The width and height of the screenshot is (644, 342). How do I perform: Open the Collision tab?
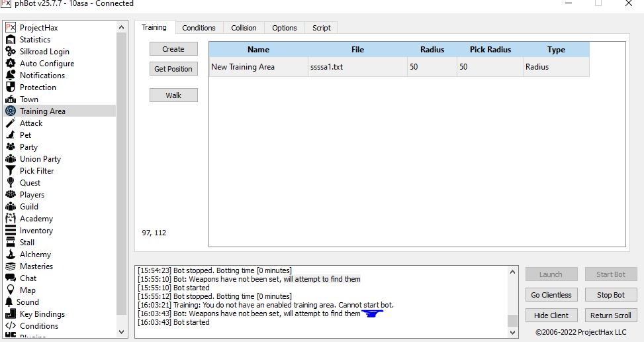(244, 28)
